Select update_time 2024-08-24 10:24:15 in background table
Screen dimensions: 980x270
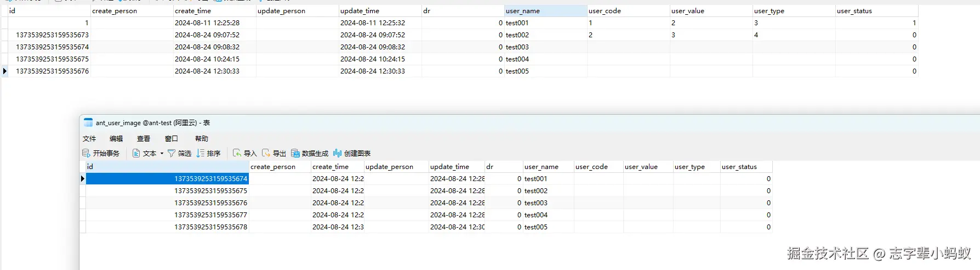click(x=380, y=59)
